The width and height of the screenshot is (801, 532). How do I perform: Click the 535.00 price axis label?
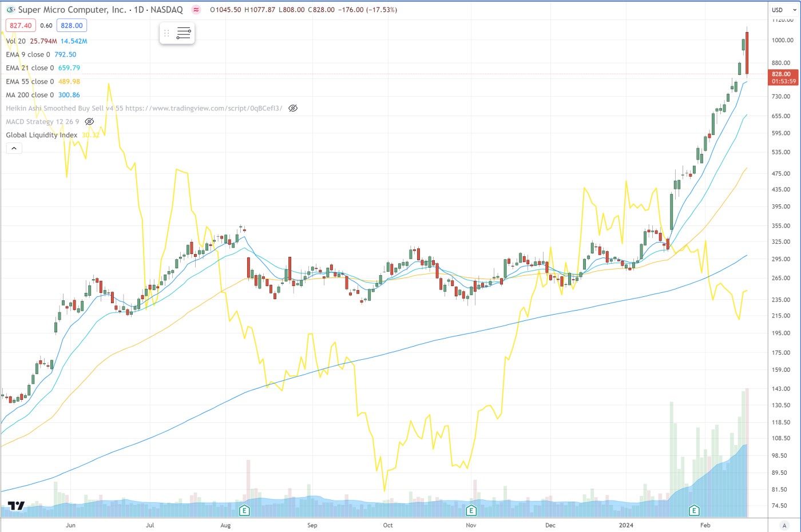(x=781, y=152)
